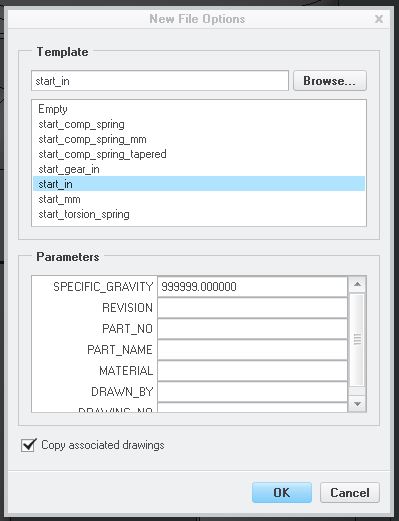Screen dimensions: 399x521
Task: Select start_torsion_spring template
Action: point(199,214)
